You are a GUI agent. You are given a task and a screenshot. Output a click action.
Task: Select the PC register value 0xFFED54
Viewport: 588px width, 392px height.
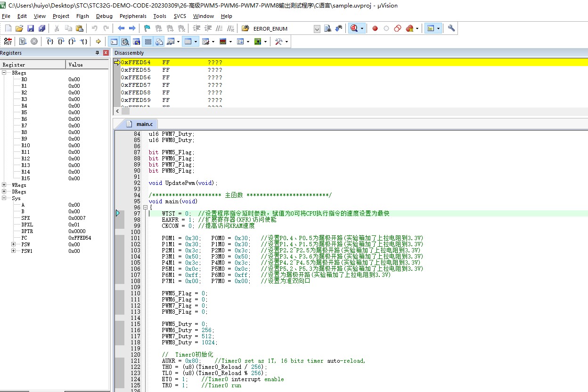pyautogui.click(x=80, y=238)
